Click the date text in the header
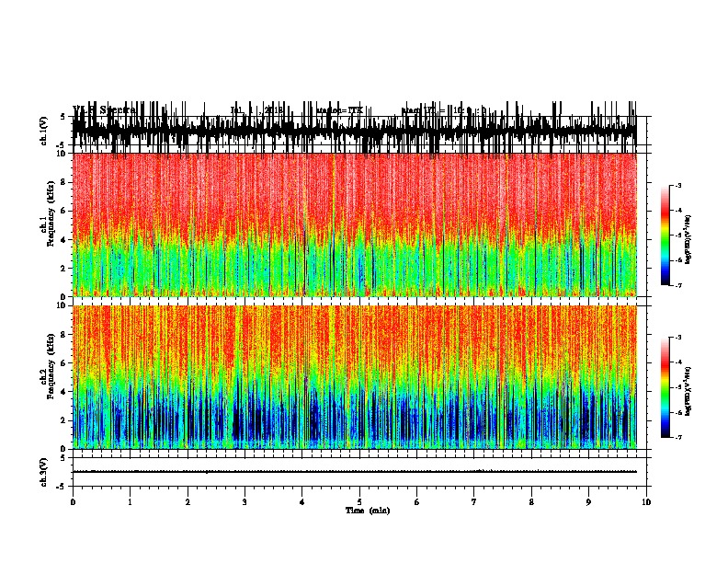The image size is (728, 563). pyautogui.click(x=257, y=110)
